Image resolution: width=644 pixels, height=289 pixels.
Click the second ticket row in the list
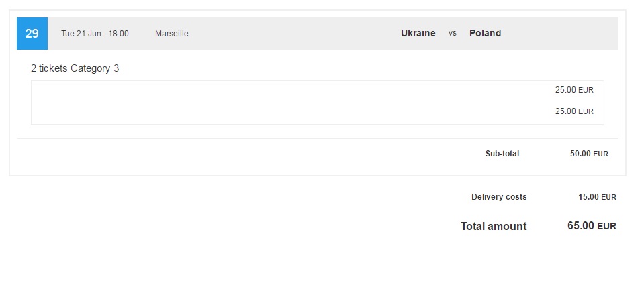click(318, 111)
